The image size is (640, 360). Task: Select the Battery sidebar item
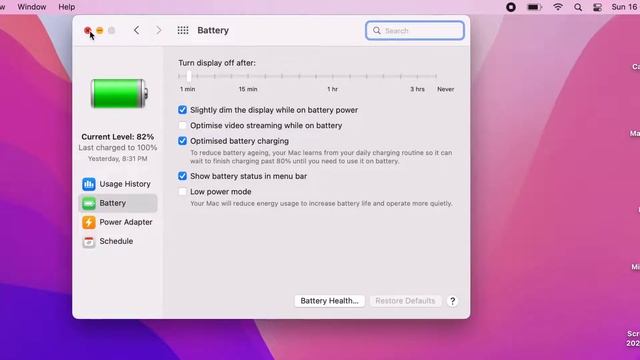(x=117, y=203)
